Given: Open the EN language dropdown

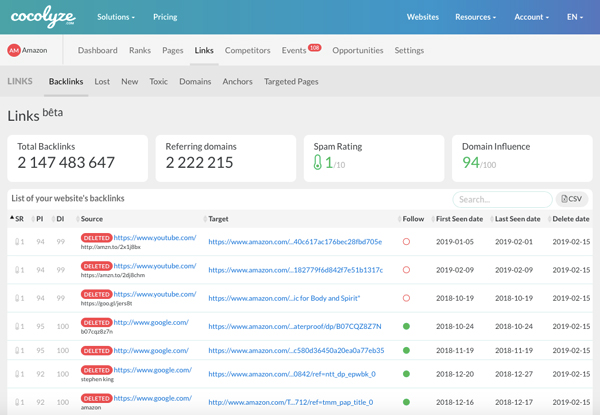Looking at the screenshot, I should click(x=575, y=17).
